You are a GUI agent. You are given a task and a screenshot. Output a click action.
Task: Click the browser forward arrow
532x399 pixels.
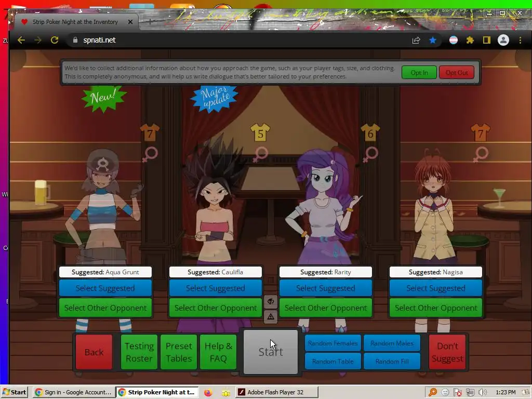coord(37,40)
